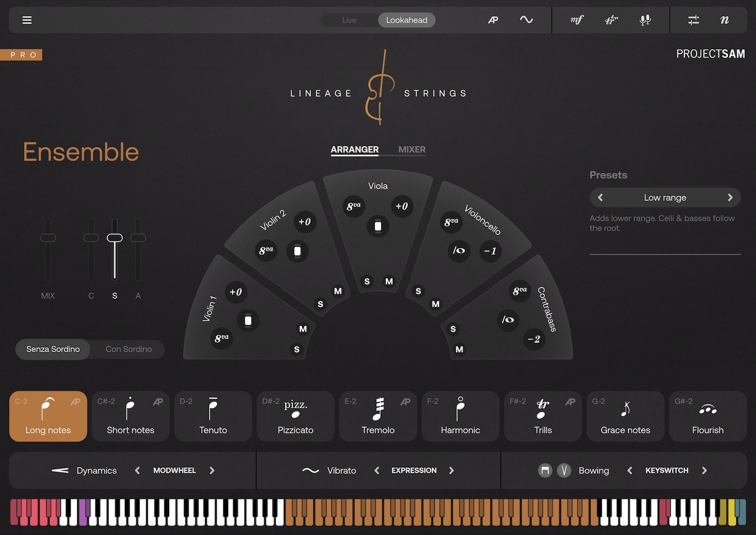Click the Violin 1 +0 transpose button
Viewport: 756px width, 535px height.
click(236, 292)
